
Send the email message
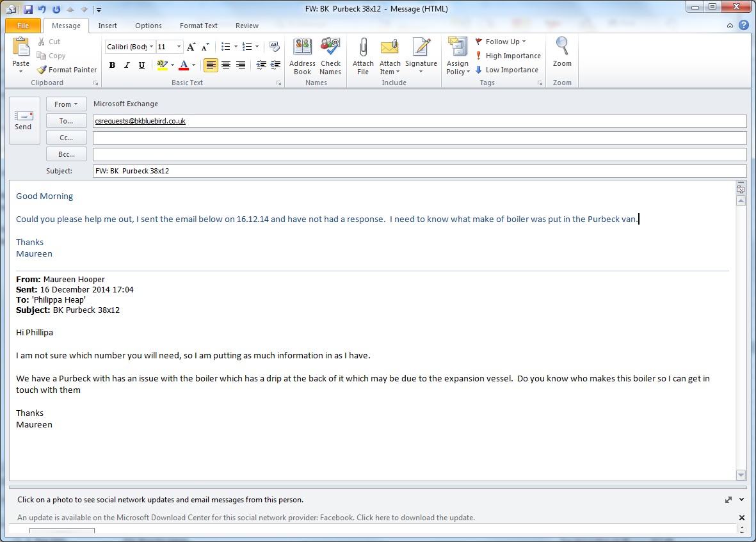(x=24, y=120)
